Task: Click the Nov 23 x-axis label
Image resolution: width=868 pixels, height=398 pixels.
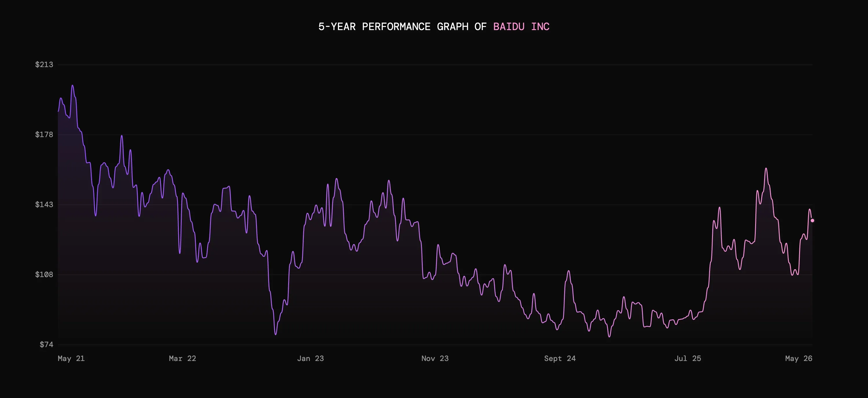Action: (435, 359)
